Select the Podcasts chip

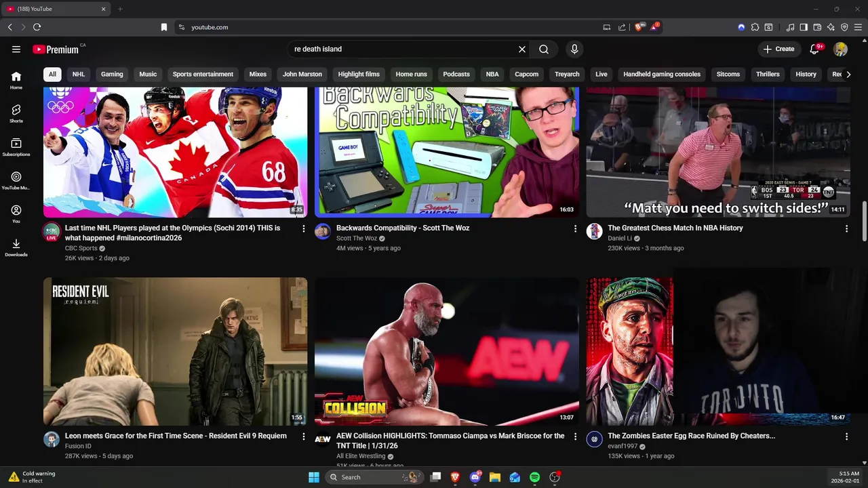456,74
